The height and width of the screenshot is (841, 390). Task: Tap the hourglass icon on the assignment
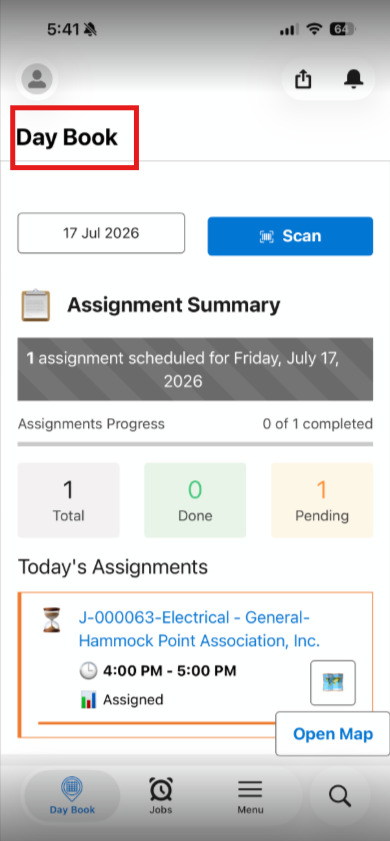pos(52,619)
